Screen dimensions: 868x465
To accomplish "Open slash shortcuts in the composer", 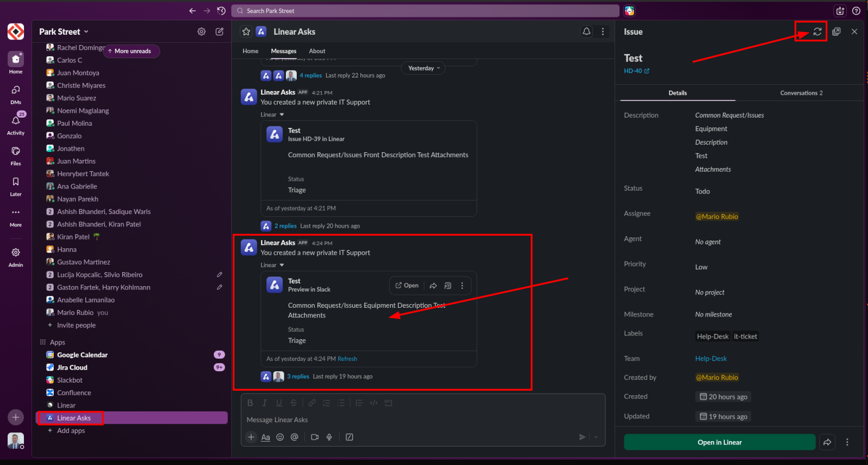I will click(349, 437).
